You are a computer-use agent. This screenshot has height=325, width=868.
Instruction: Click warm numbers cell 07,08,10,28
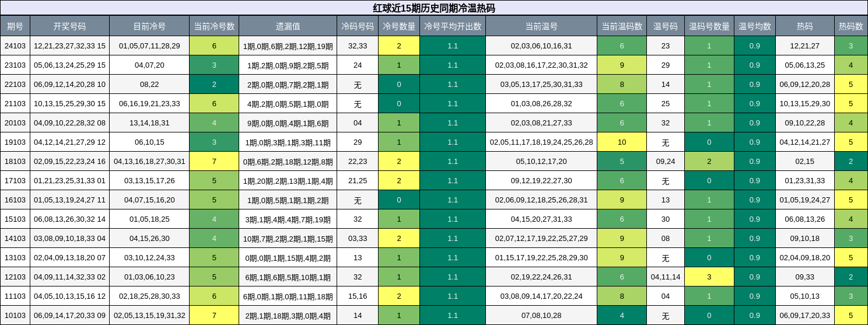coord(541,316)
